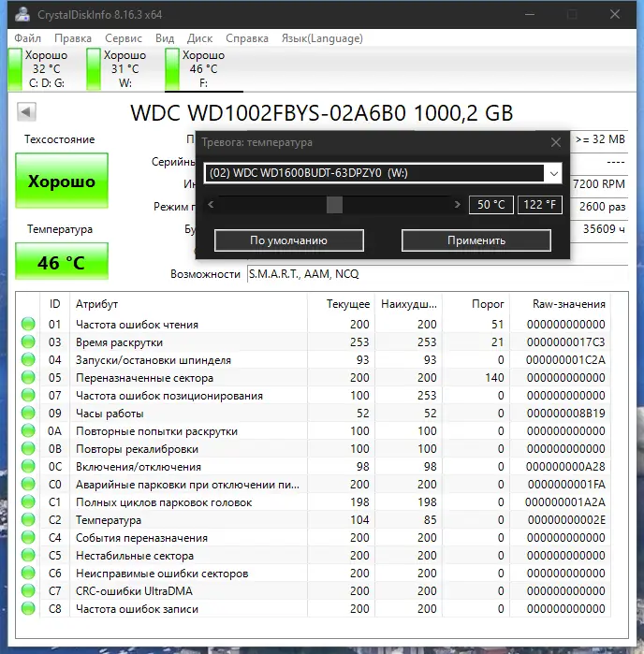The width and height of the screenshot is (644, 654).
Task: Click the Порог column header
Action: [x=476, y=304]
